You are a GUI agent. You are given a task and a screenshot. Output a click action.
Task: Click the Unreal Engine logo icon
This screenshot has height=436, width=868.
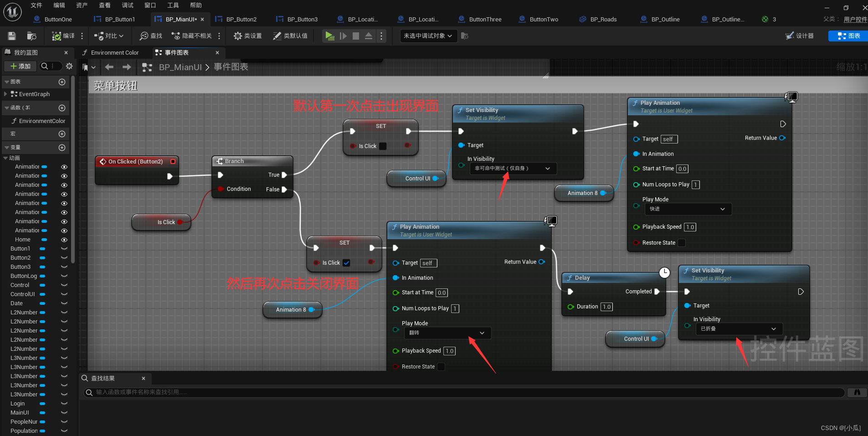(12, 12)
